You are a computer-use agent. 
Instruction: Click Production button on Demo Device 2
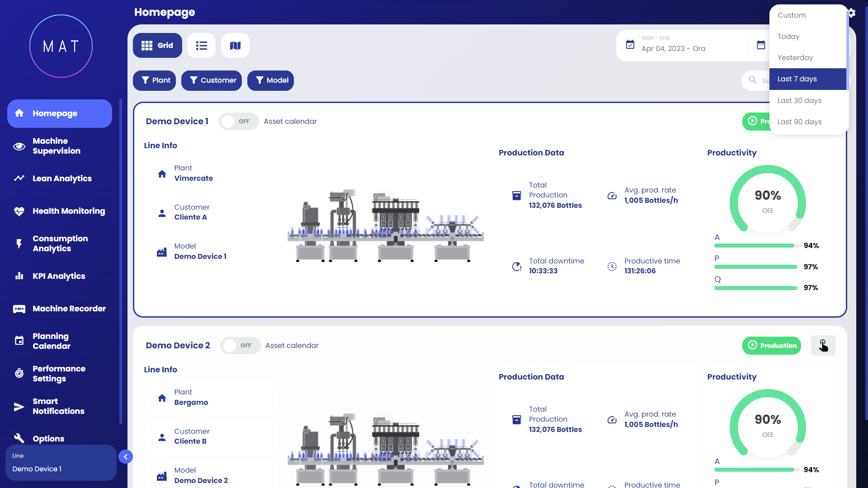point(771,346)
